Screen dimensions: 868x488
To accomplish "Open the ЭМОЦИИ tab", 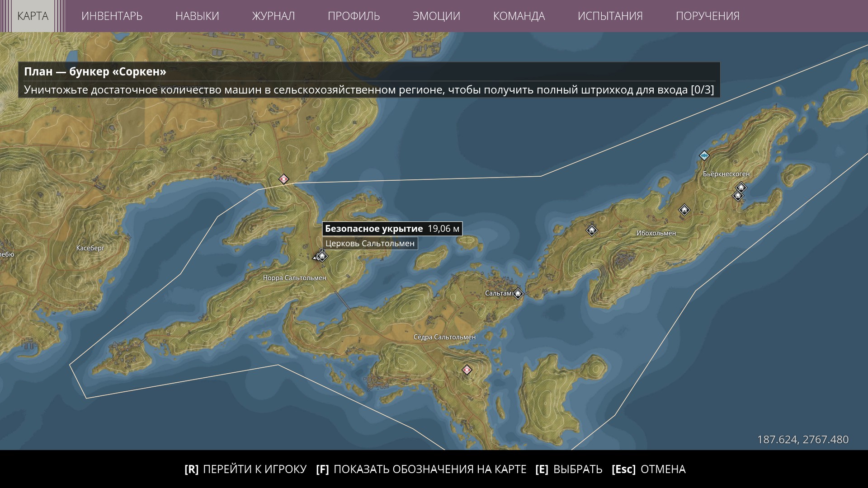I will click(436, 16).
